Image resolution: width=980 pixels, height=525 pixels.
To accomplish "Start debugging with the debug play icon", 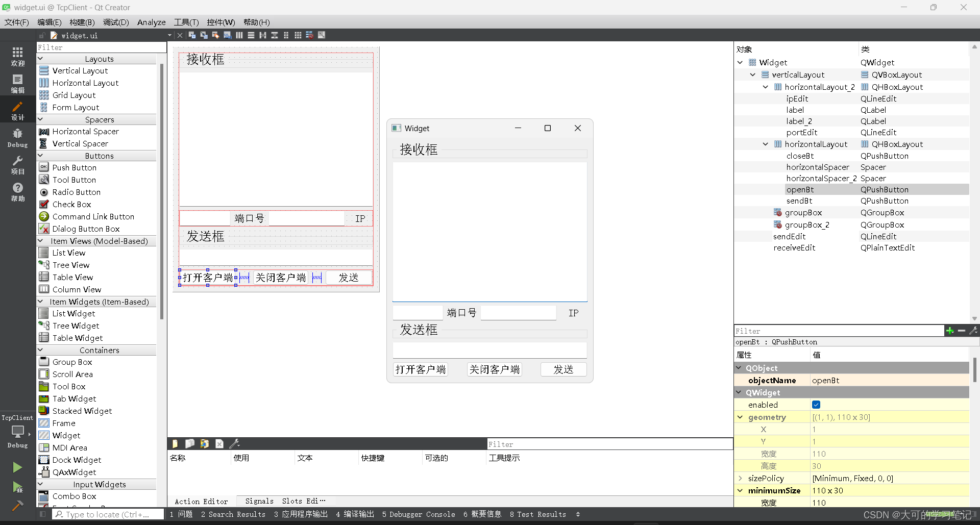I will (17, 487).
